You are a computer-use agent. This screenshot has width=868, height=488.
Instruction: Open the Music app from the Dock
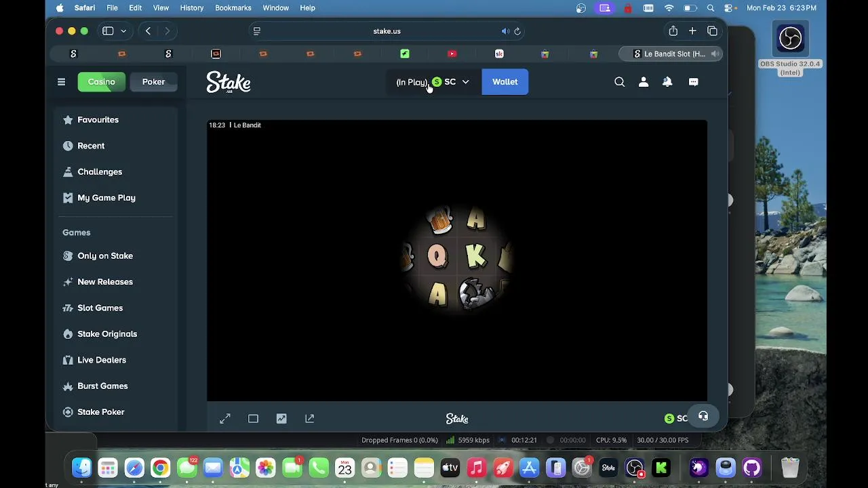(x=477, y=468)
